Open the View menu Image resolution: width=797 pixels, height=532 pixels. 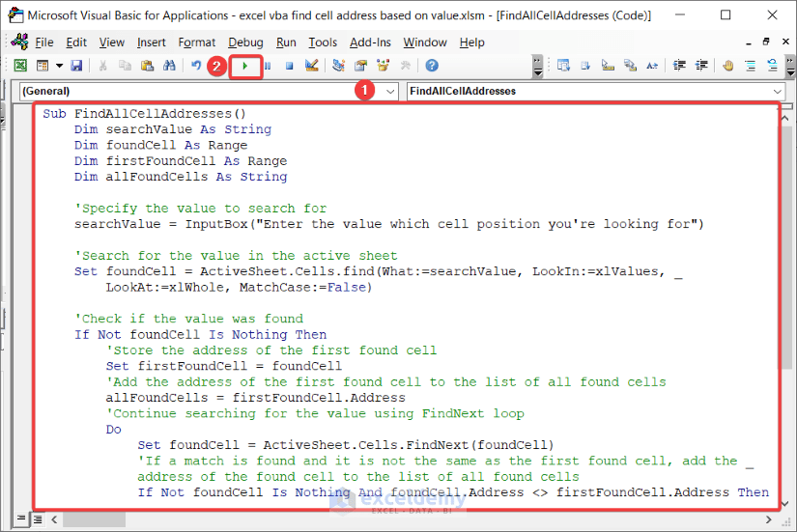111,42
